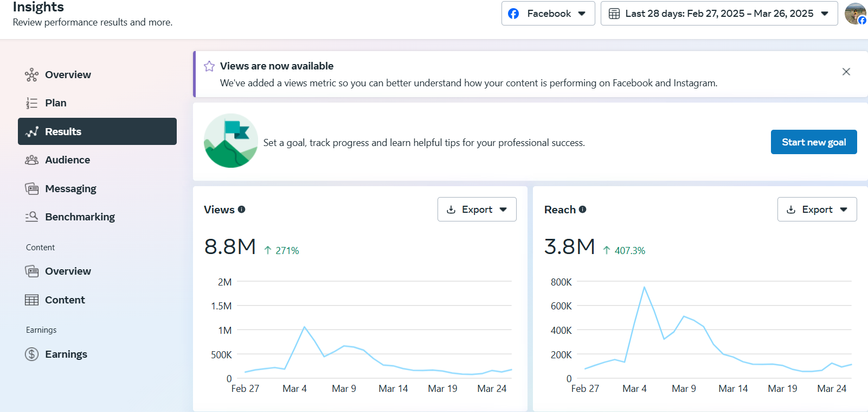Click the Views chart peak near Mar 4

pyautogui.click(x=305, y=327)
